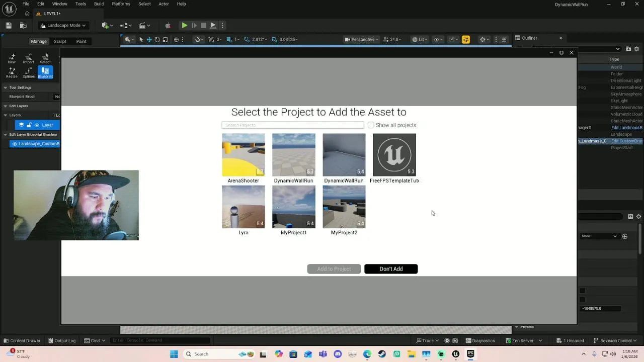Screen dimensions: 644x362
Task: Switch to the Paint tab
Action: tap(81, 41)
